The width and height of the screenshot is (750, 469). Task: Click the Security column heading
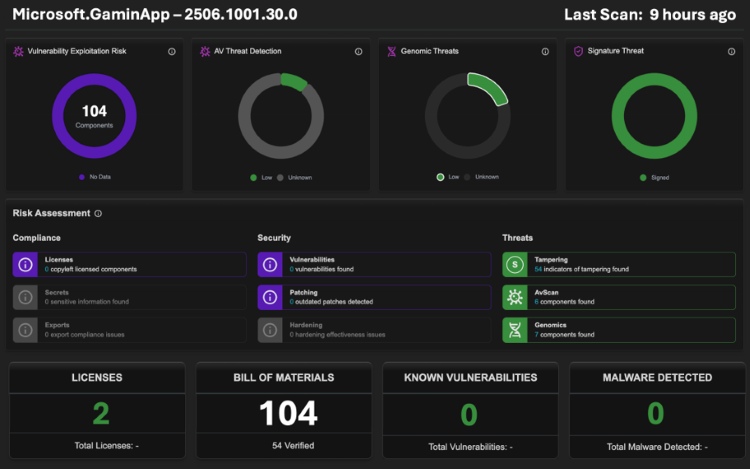click(x=274, y=238)
